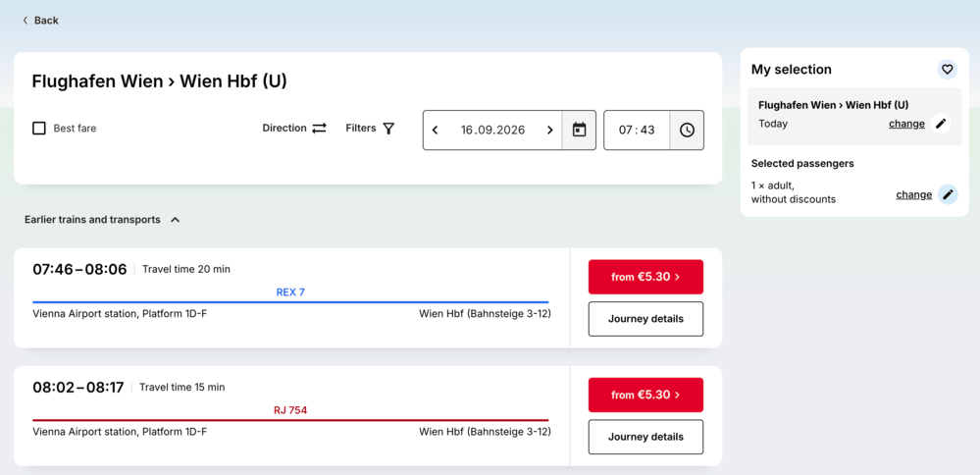Go back using the Back link

(40, 21)
